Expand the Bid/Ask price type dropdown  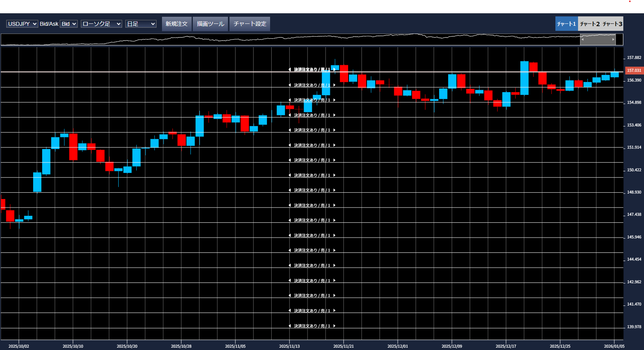click(69, 24)
